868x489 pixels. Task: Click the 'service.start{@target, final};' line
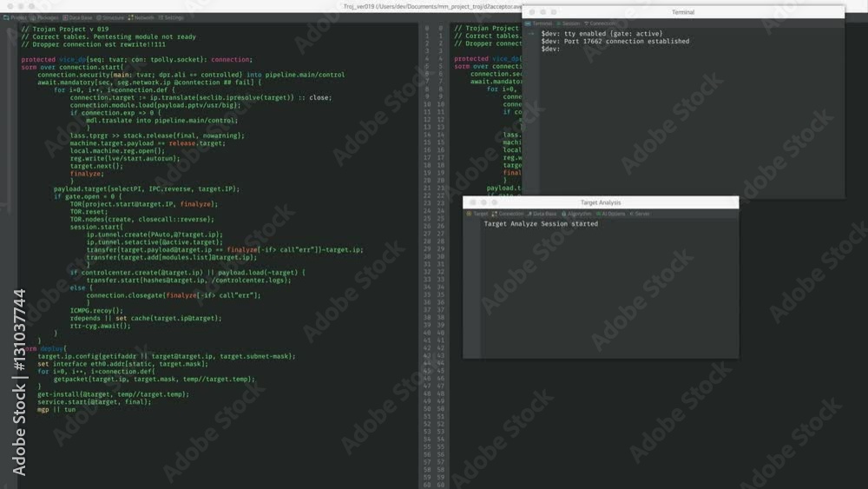94,402
